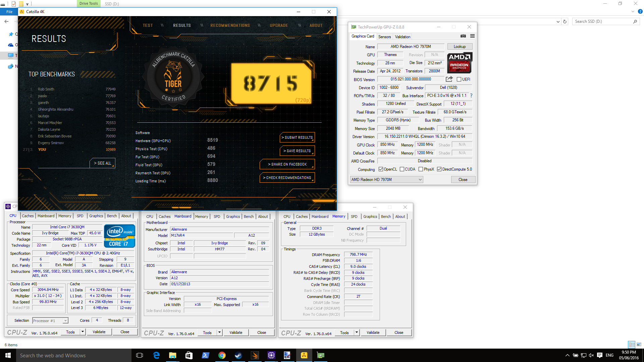This screenshot has height=362, width=644.
Task: Click SUBMIT RESULTS in Catzilla
Action: 297,137
